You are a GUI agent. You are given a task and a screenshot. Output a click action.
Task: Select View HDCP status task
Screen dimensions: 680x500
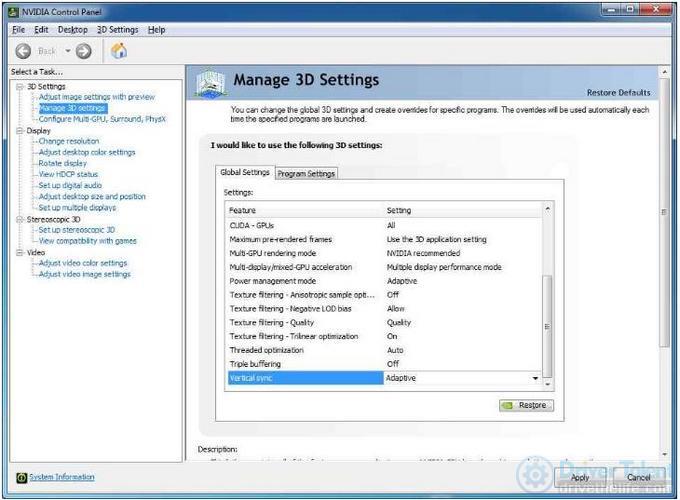point(68,174)
